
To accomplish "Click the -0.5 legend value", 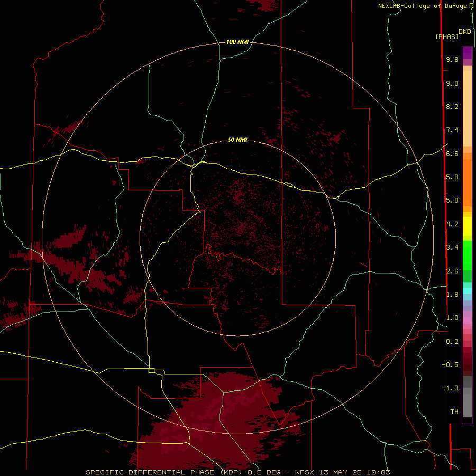I will pyautogui.click(x=450, y=365).
